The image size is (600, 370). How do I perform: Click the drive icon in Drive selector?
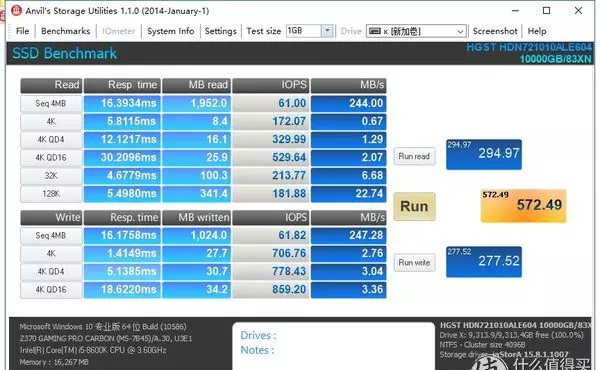click(x=375, y=31)
